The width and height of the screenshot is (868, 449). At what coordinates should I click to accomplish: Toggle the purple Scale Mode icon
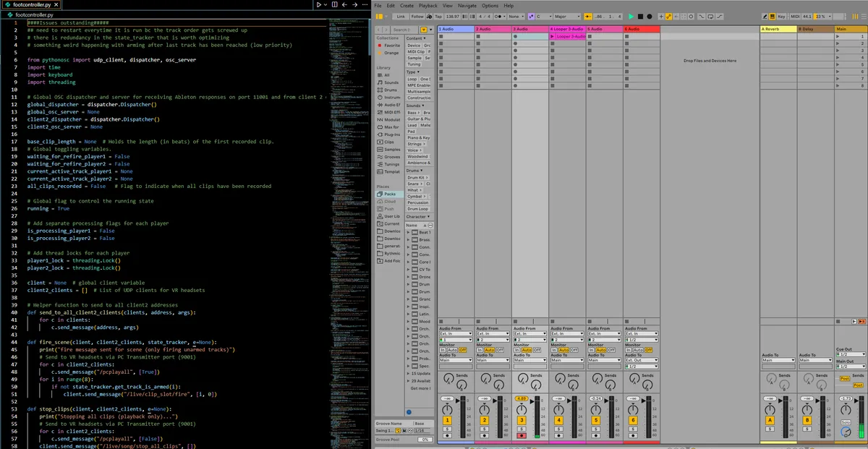click(x=531, y=17)
